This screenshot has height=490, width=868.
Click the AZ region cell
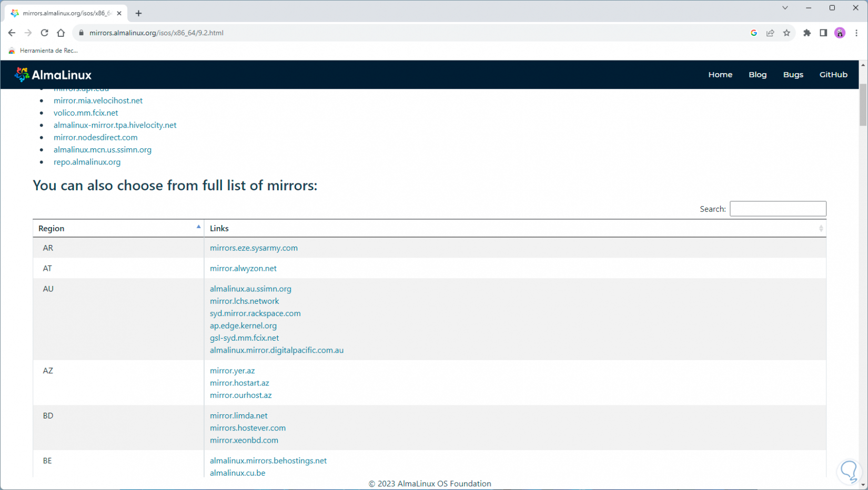click(118, 383)
